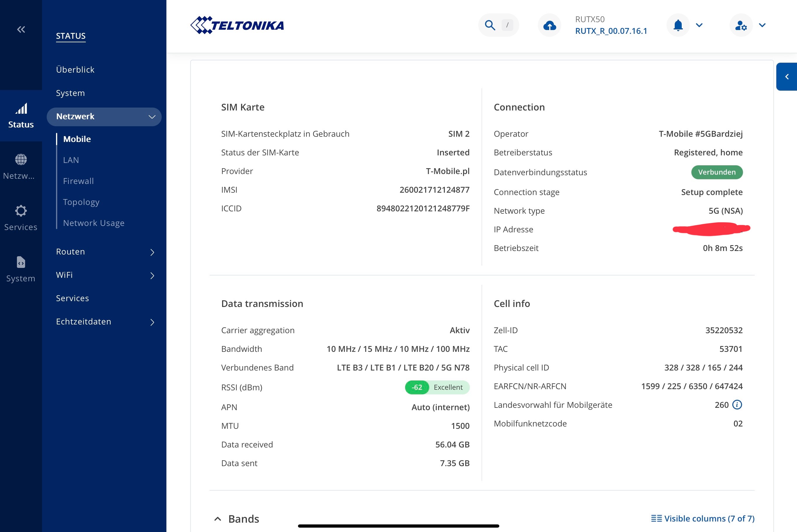
Task: Select Firewall in Netzwerk submenu
Action: (79, 181)
